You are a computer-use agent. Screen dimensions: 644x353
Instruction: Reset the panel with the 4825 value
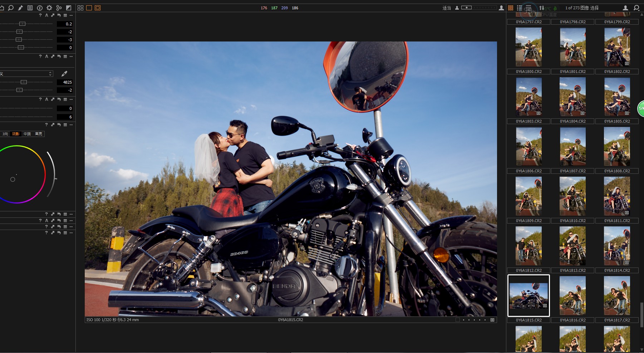click(59, 57)
